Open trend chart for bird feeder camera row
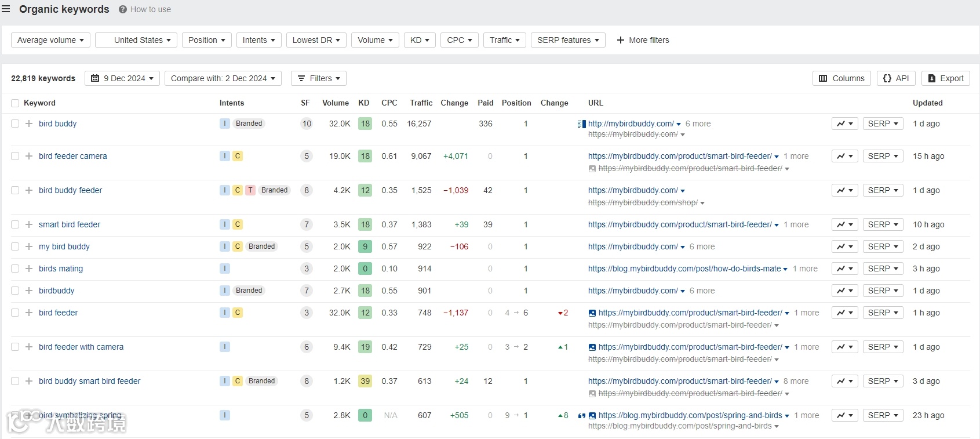 (x=844, y=156)
